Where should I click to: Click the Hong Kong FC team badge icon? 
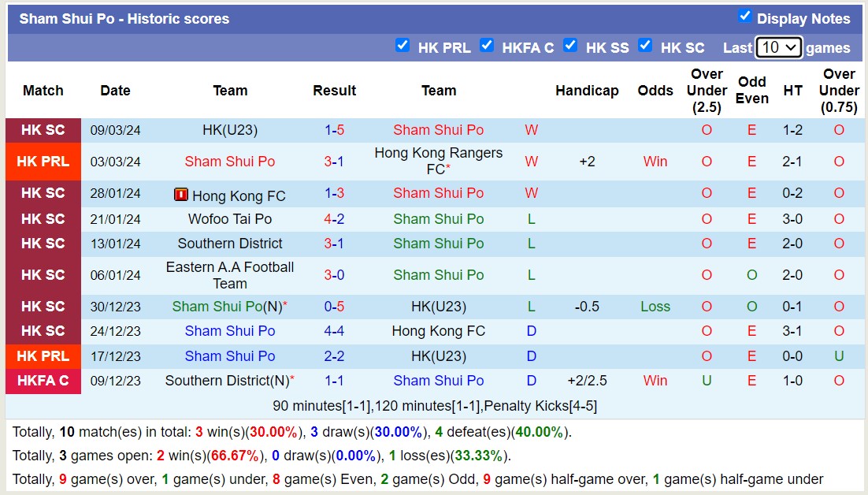[181, 195]
